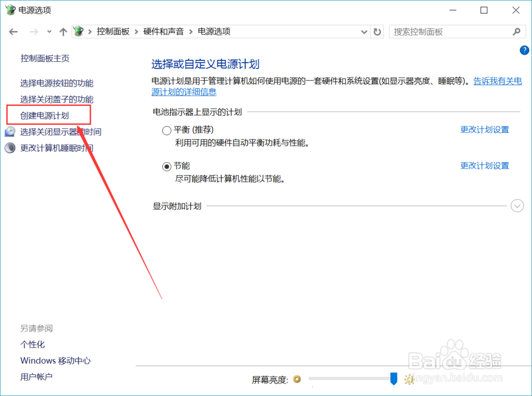
Task: Click the search magnifier icon
Action: pyautogui.click(x=517, y=32)
